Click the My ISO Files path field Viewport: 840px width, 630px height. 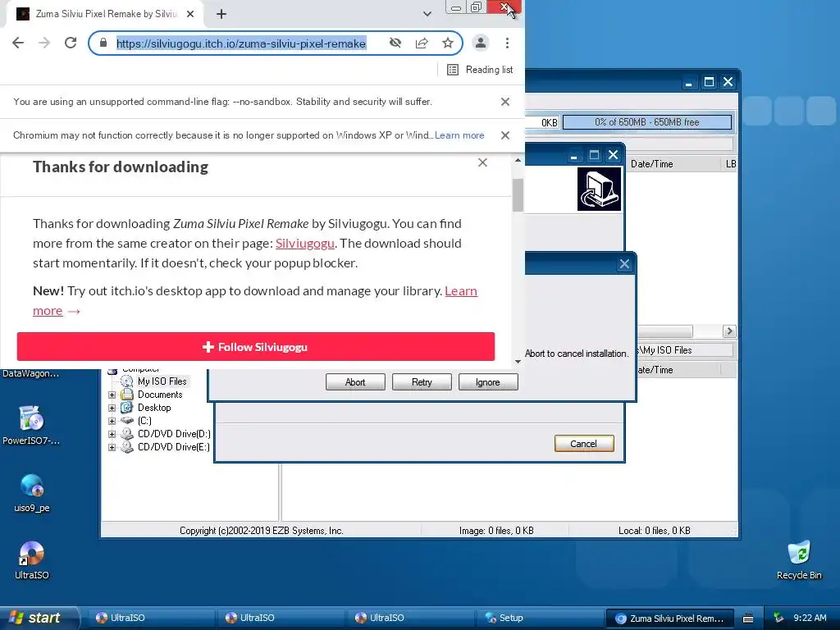pos(685,350)
